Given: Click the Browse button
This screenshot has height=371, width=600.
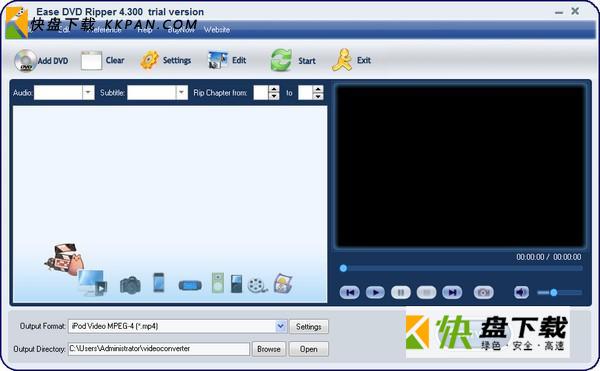Looking at the screenshot, I should tap(269, 349).
